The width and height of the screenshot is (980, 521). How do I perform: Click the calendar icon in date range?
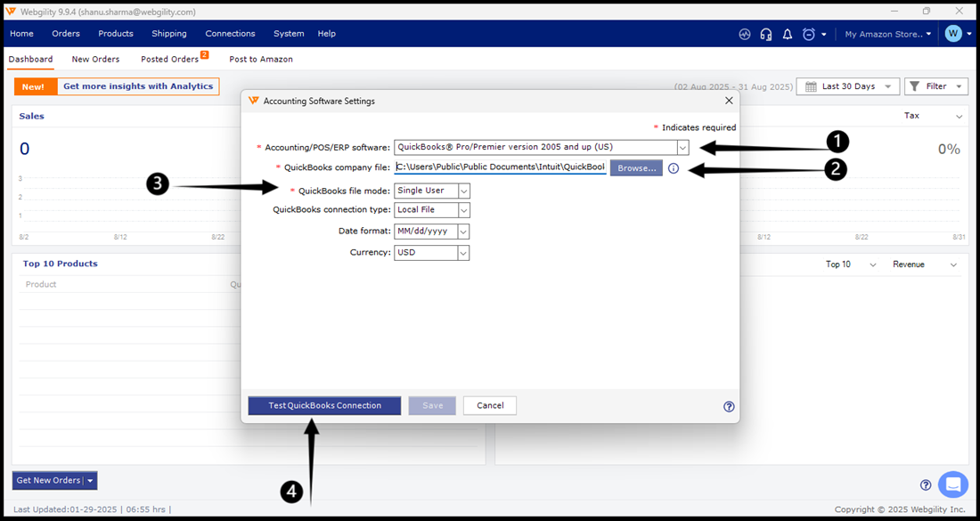coord(811,87)
